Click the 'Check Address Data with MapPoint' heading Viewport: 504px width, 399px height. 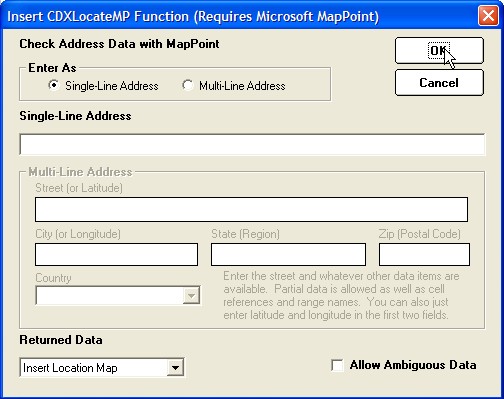pos(119,44)
